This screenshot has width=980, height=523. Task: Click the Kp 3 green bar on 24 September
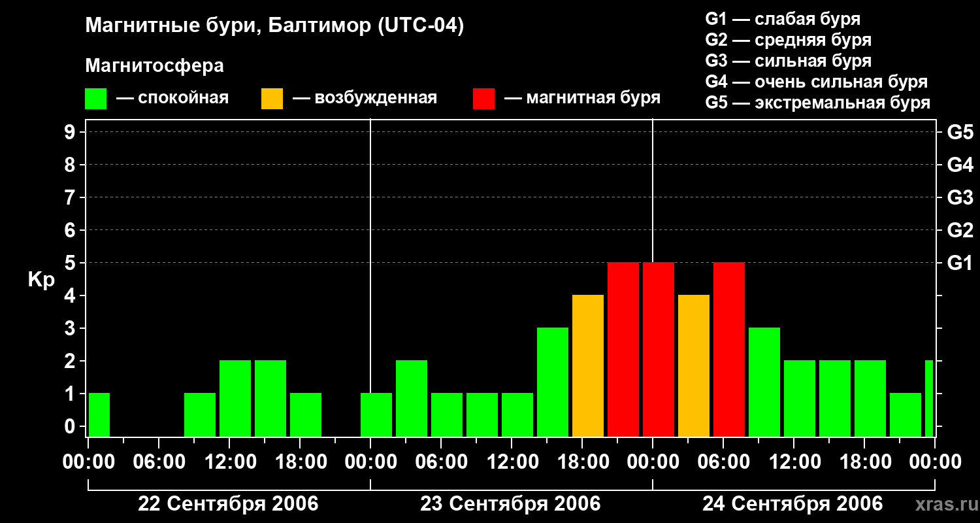[x=764, y=382]
